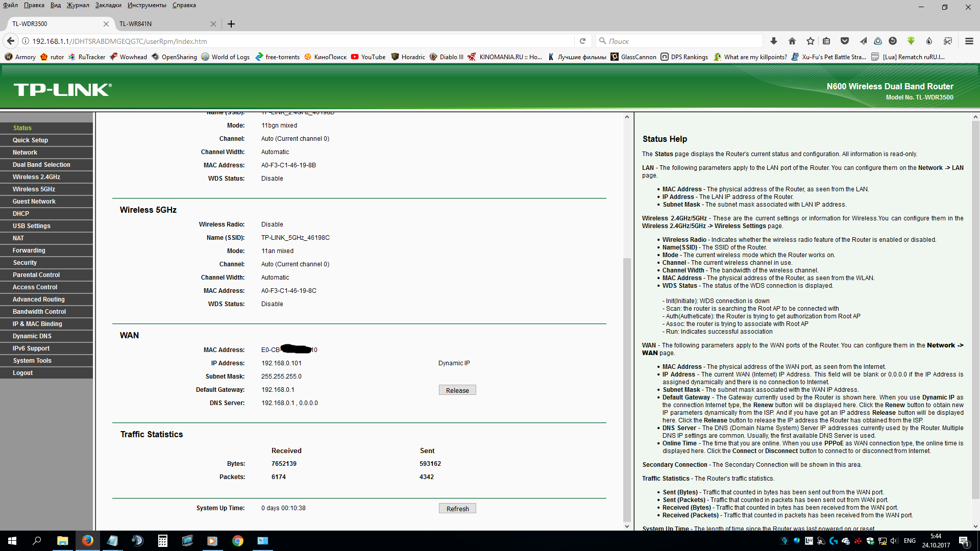Open the Инструменты menu
This screenshot has height=551, width=980.
pos(147,5)
